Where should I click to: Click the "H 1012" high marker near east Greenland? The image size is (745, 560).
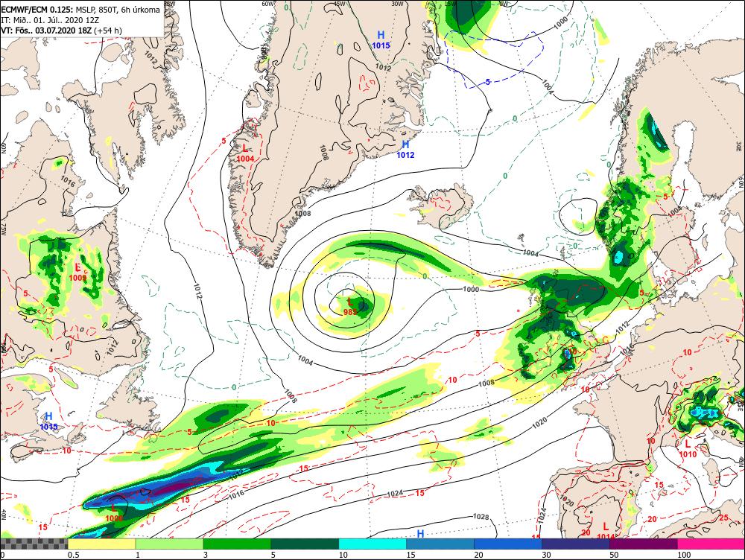pos(405,149)
